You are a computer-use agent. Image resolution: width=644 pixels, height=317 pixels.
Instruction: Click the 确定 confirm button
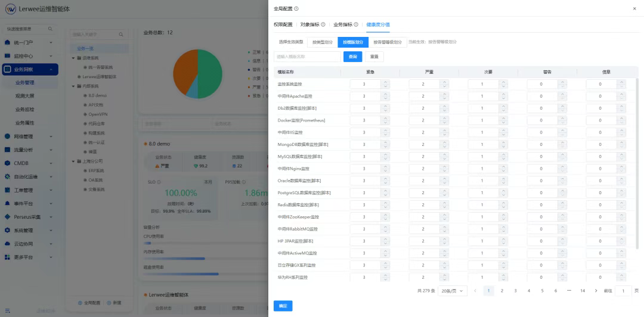point(283,306)
